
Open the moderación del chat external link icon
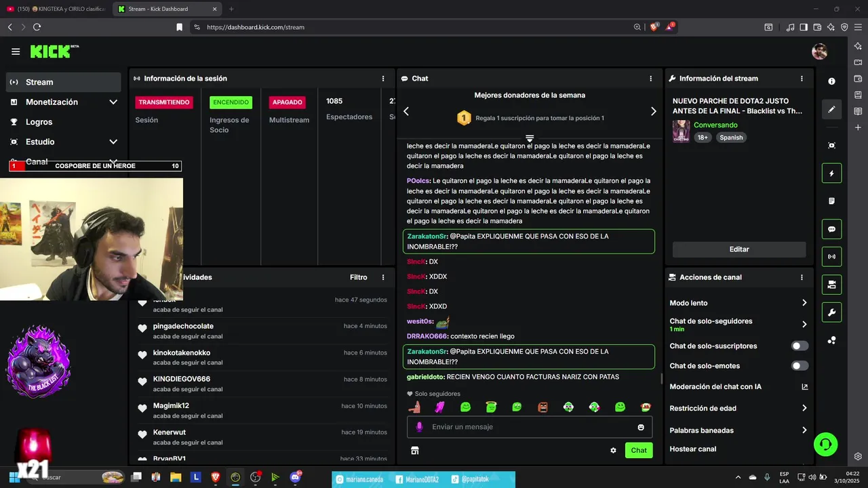pyautogui.click(x=805, y=387)
